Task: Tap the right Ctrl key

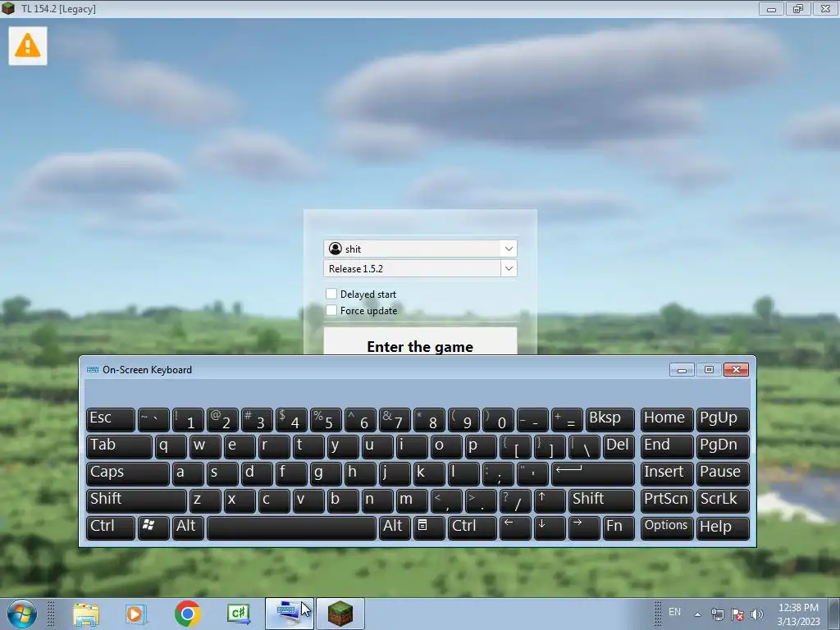Action: tap(472, 527)
